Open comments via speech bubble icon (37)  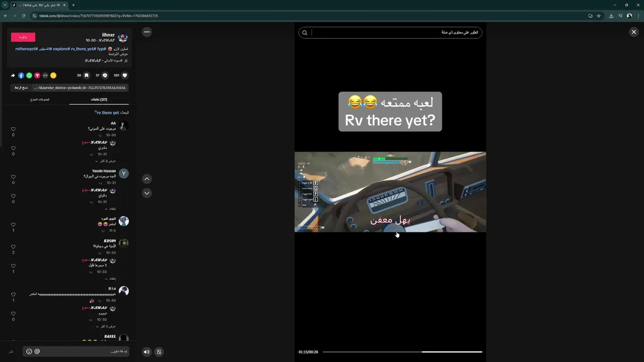click(x=105, y=75)
